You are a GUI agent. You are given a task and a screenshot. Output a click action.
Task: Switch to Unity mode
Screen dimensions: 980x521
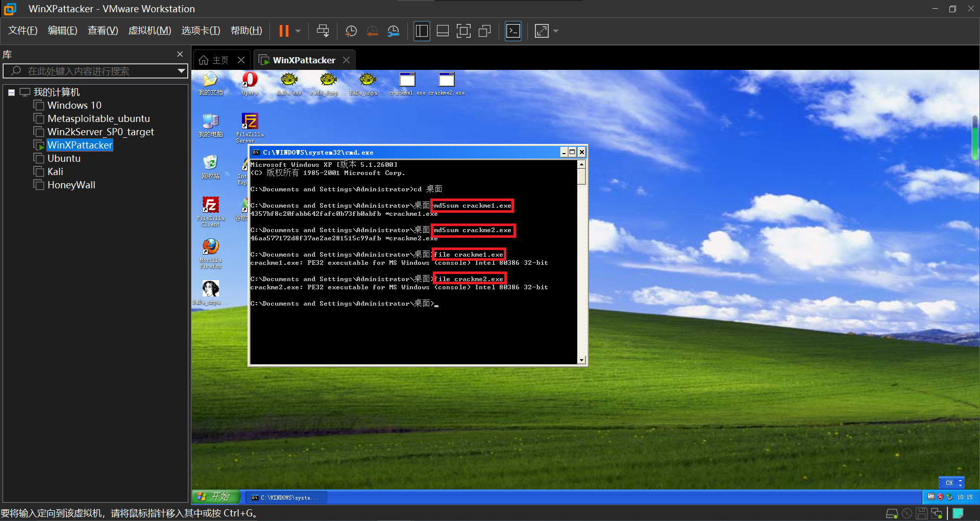click(485, 31)
